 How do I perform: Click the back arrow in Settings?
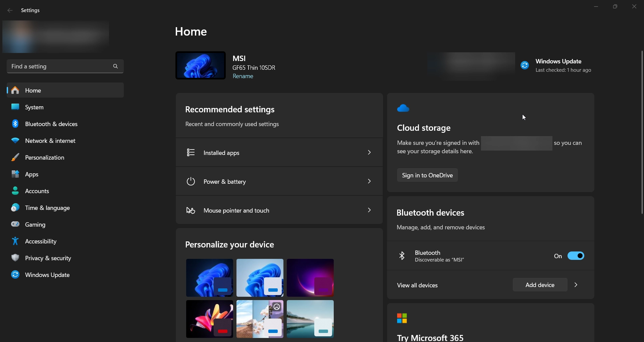pos(10,10)
